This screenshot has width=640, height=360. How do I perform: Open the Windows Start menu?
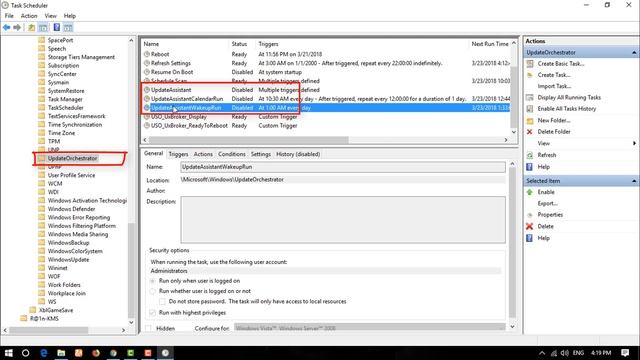pos(8,353)
